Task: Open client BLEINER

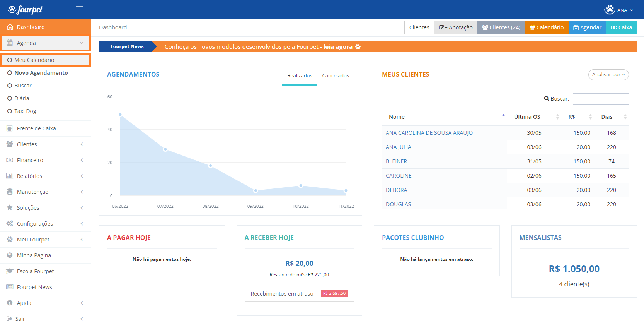Action: click(396, 161)
